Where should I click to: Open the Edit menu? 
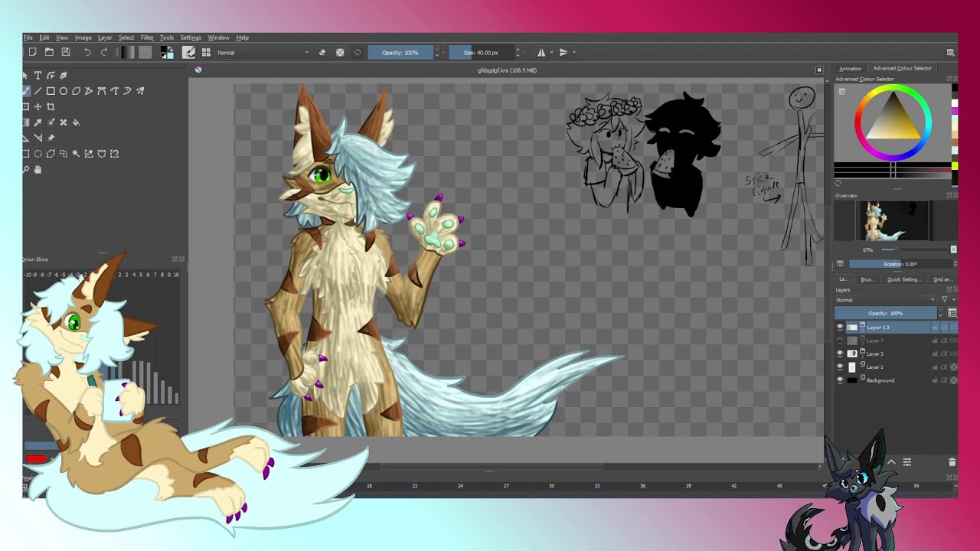[44, 37]
